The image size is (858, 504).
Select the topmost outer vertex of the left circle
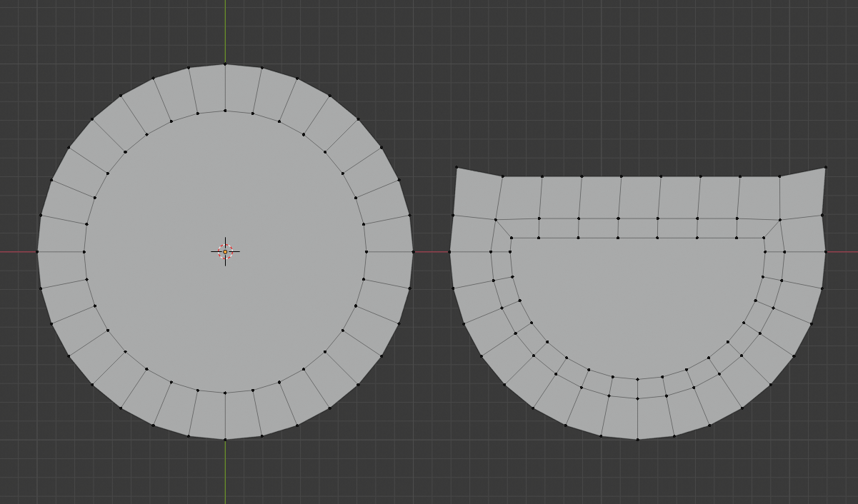coord(225,64)
